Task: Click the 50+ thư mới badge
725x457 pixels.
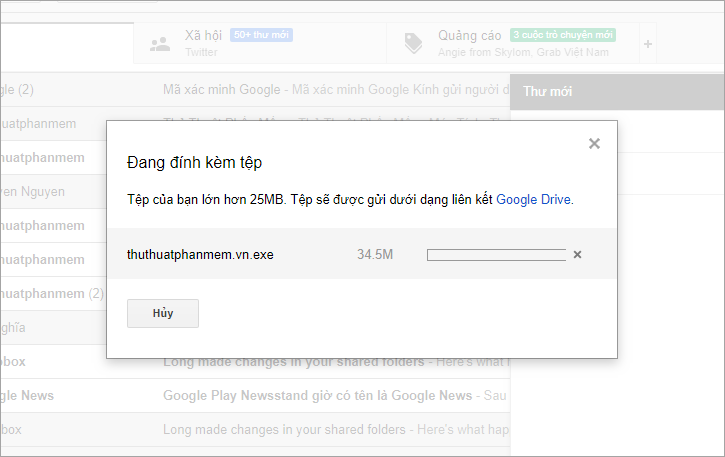Action: pos(261,35)
